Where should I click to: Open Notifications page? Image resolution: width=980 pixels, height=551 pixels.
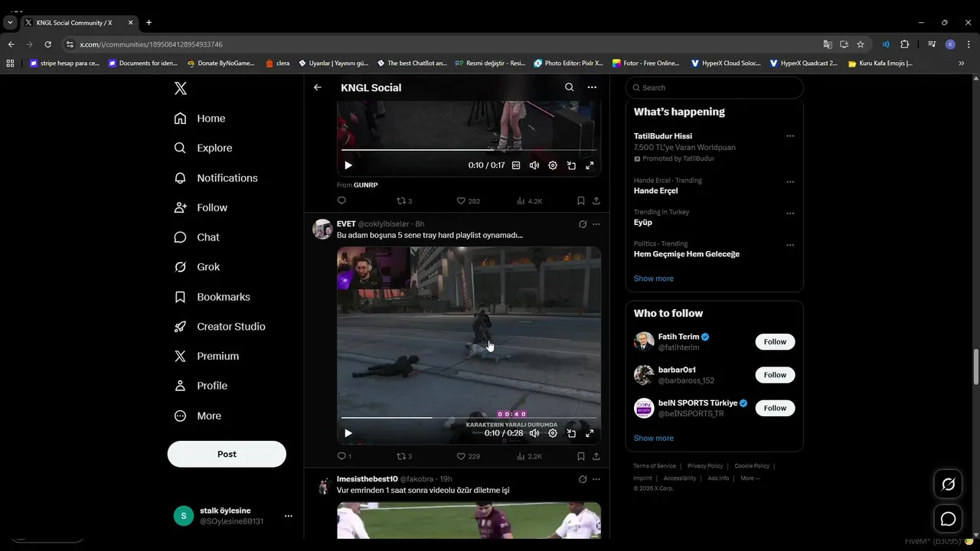point(216,178)
